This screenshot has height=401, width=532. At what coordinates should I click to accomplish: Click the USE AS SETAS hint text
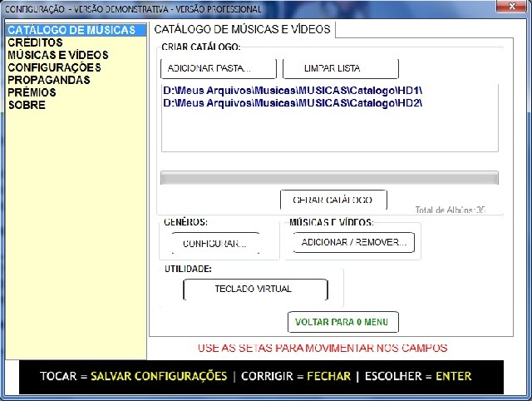pyautogui.click(x=323, y=348)
